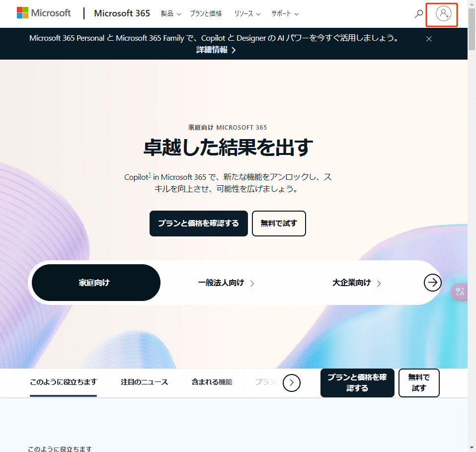Click the right arrow circle in audience selector
The width and height of the screenshot is (476, 452).
(432, 283)
